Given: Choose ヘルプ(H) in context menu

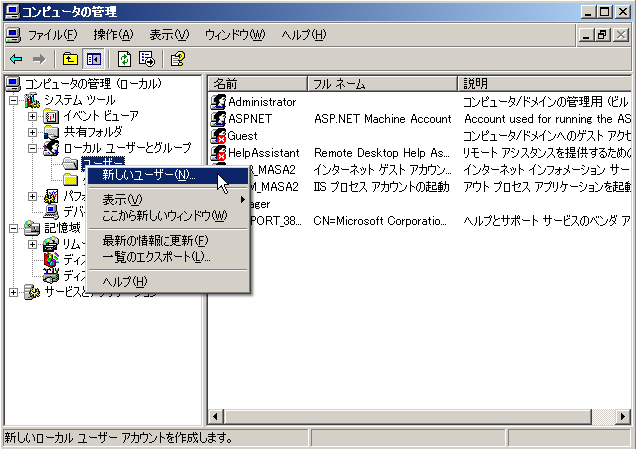Looking at the screenshot, I should click(x=168, y=281).
